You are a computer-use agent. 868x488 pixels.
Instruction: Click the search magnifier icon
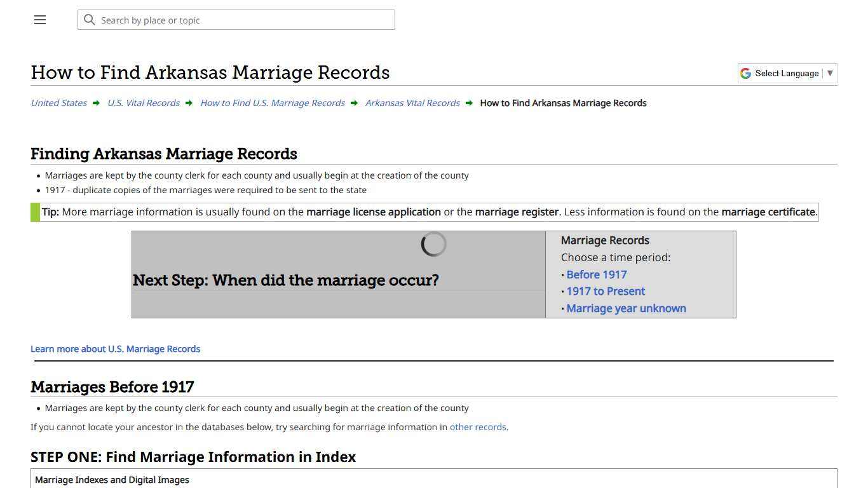point(90,20)
